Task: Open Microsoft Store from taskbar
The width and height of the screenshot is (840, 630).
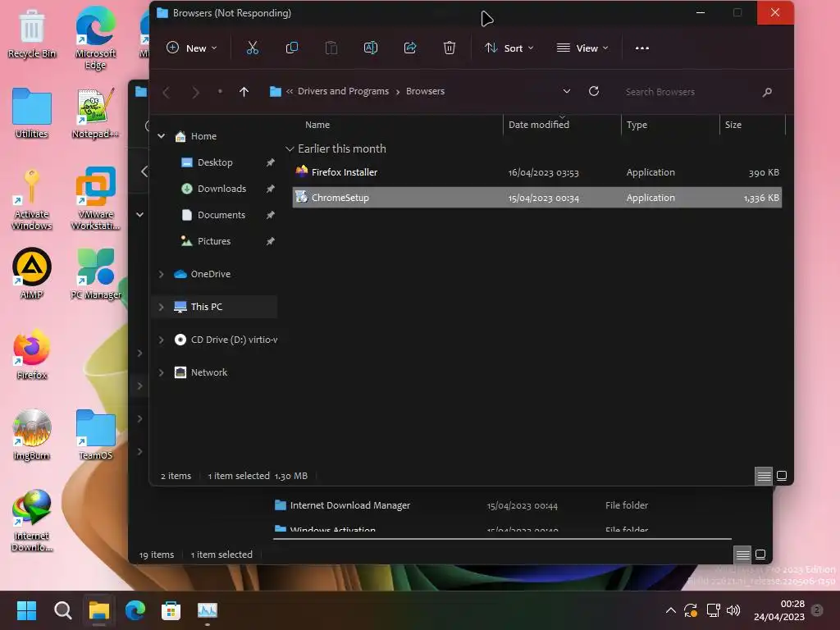Action: (x=171, y=610)
